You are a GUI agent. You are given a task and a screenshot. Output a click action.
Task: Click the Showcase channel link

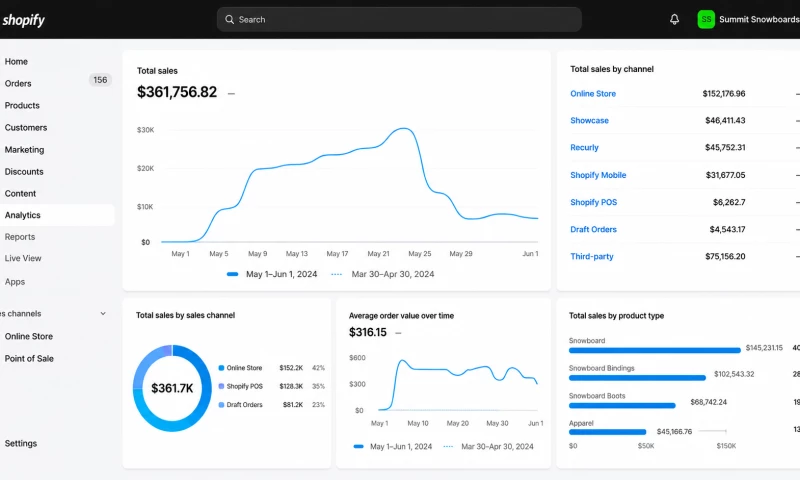point(589,120)
